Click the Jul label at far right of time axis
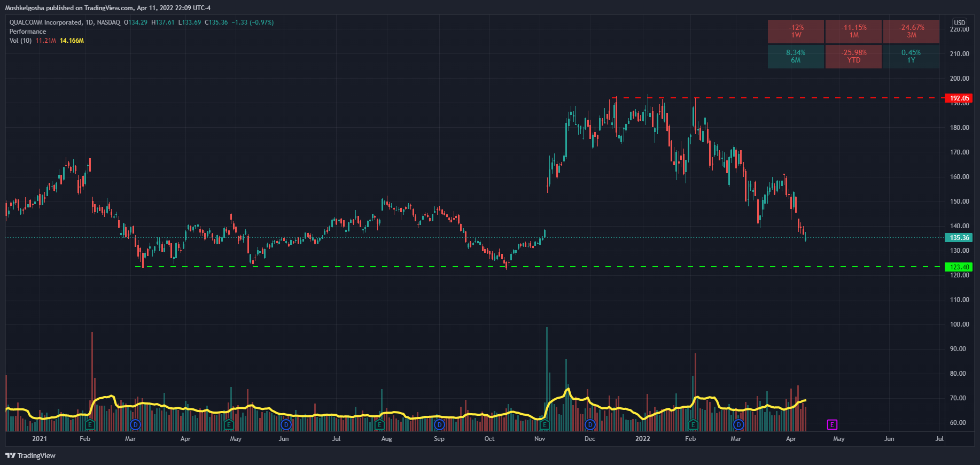 [x=939, y=439]
